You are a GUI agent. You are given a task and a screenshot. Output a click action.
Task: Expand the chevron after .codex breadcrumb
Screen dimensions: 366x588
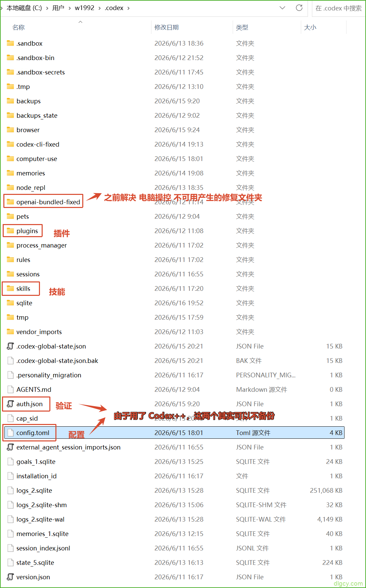point(128,8)
